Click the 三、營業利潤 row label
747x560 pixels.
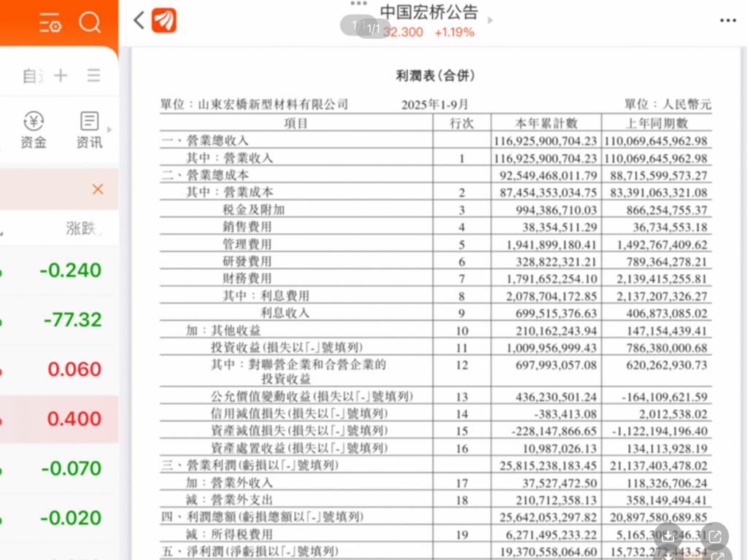[x=249, y=464]
